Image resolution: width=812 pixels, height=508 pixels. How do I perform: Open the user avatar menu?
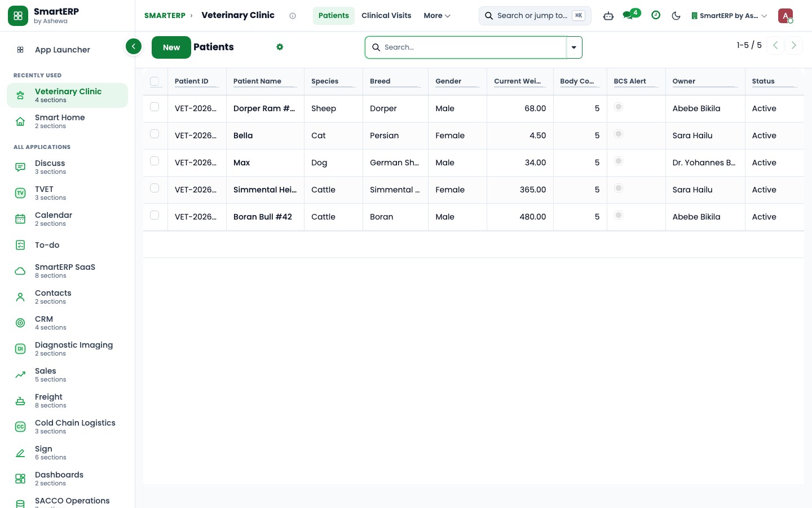785,16
